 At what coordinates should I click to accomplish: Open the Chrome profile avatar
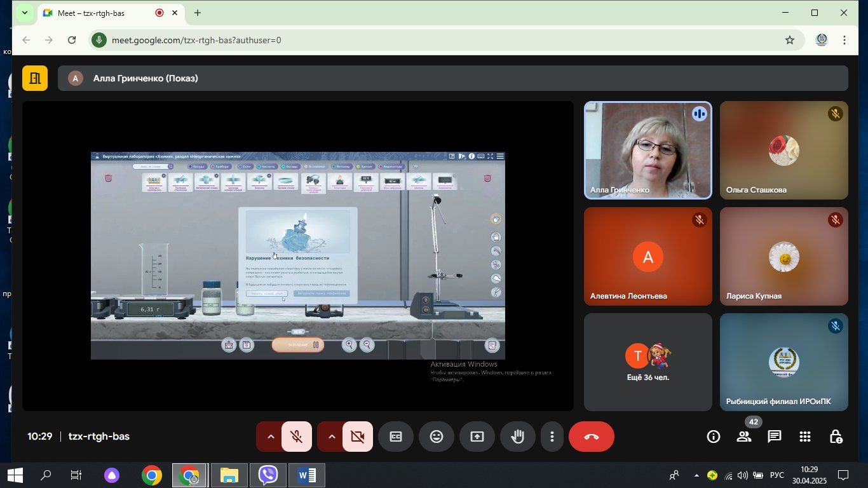pos(822,40)
